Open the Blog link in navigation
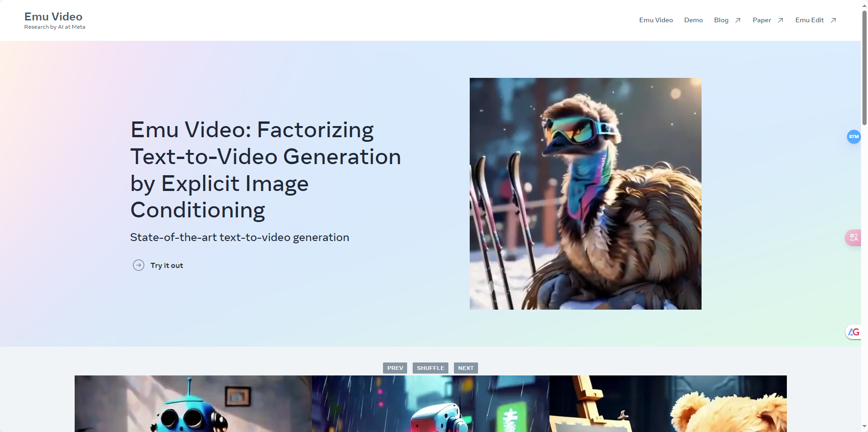868x432 pixels. (x=721, y=20)
